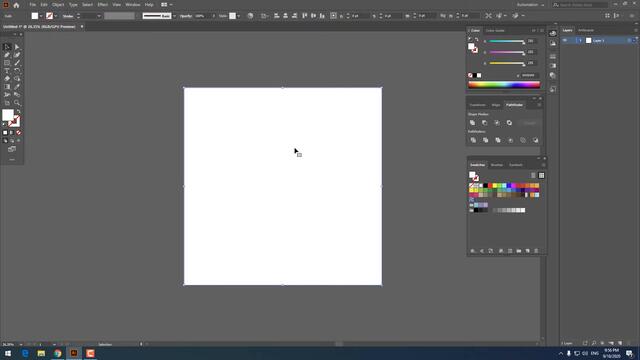640x360 pixels.
Task: Open the Arrange Documents dropdown
Action: [x=167, y=4]
